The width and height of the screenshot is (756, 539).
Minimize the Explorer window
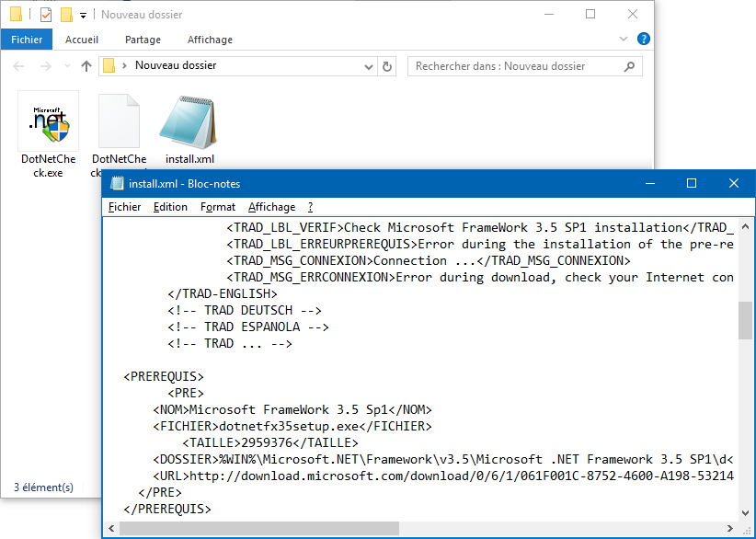pyautogui.click(x=549, y=15)
